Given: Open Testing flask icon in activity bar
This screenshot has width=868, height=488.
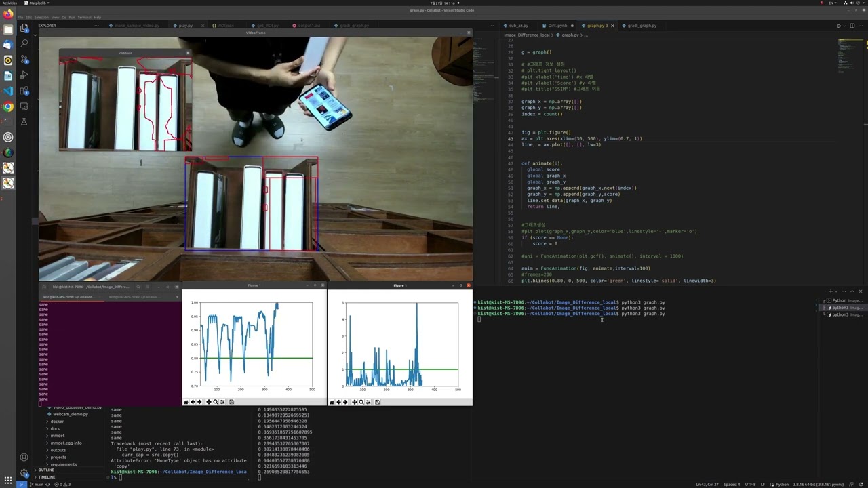Looking at the screenshot, I should [x=24, y=121].
